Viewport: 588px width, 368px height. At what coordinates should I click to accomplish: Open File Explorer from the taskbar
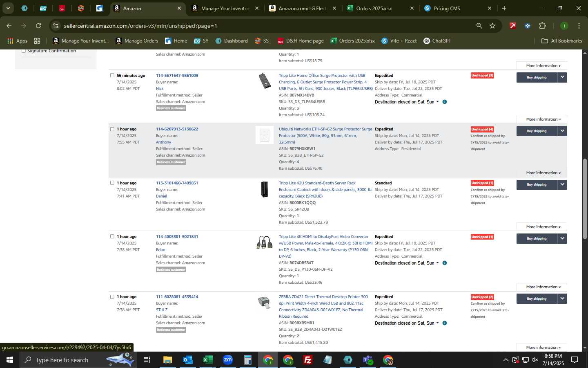167,360
